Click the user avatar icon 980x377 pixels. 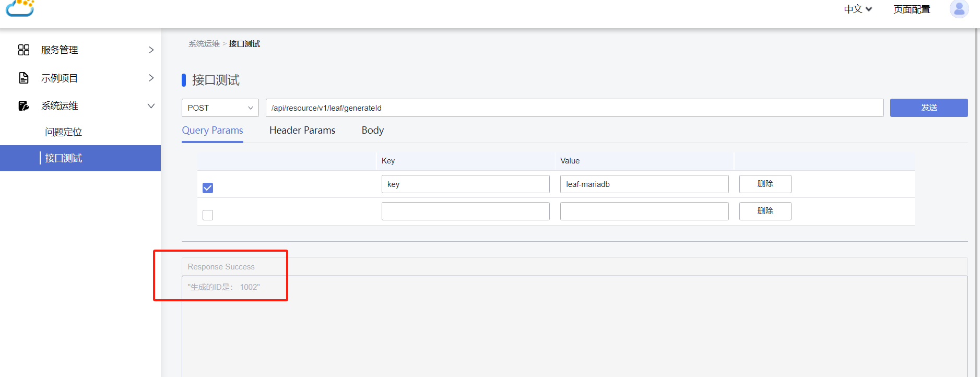(959, 9)
